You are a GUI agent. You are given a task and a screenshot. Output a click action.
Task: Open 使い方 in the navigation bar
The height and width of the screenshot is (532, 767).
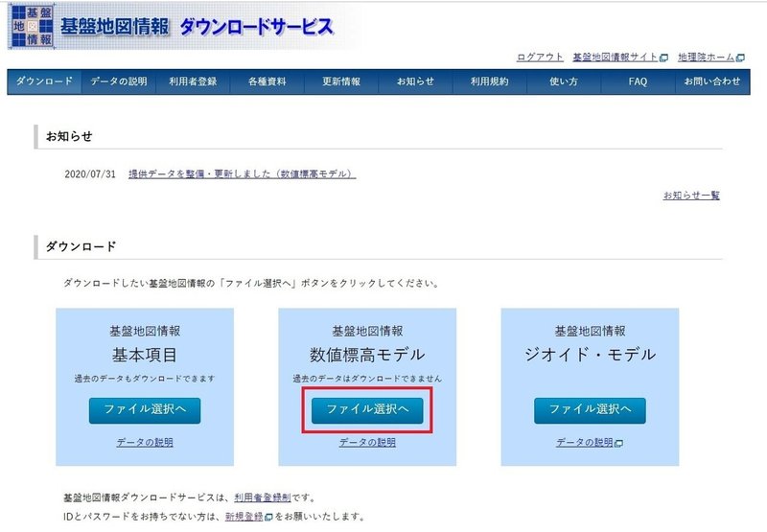[x=564, y=81]
